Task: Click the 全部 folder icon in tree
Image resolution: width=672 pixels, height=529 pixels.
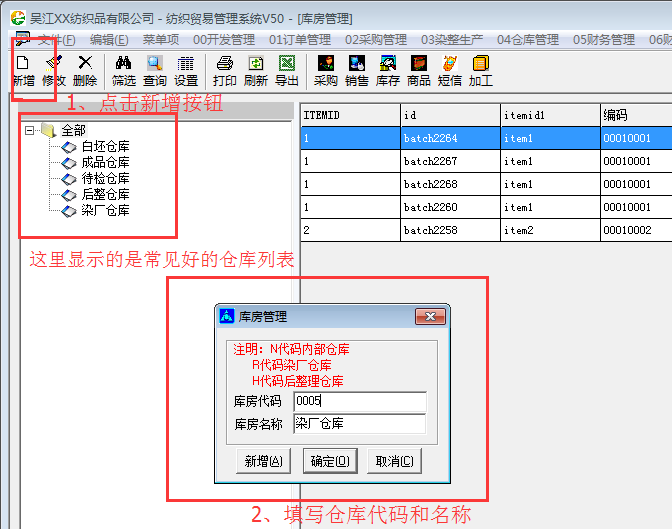Action: [x=48, y=130]
